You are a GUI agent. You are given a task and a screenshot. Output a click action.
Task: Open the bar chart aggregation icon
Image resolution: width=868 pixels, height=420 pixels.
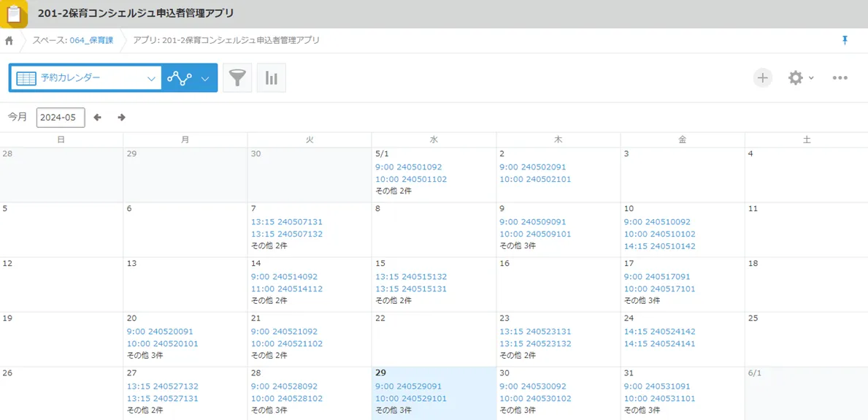271,78
